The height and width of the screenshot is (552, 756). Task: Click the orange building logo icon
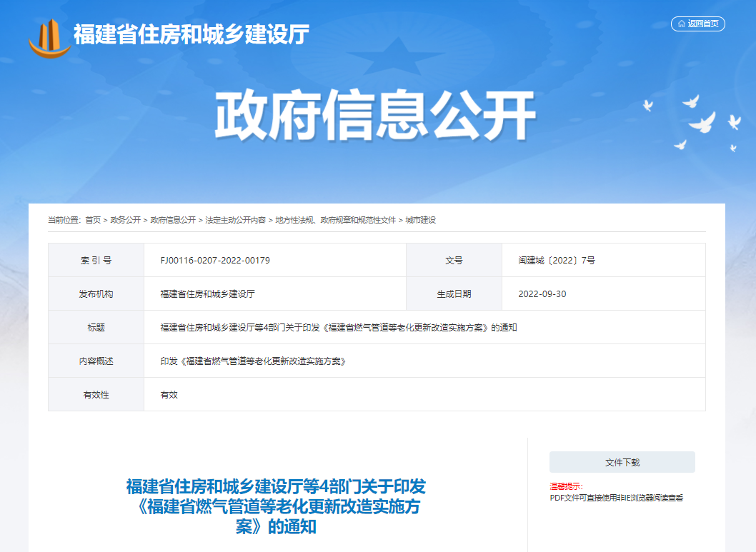point(49,37)
